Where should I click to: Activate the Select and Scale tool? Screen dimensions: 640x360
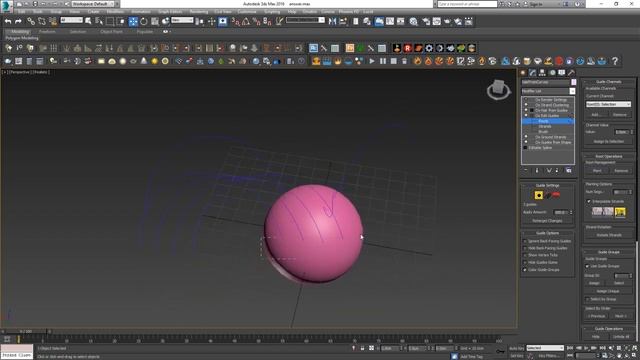click(x=155, y=21)
